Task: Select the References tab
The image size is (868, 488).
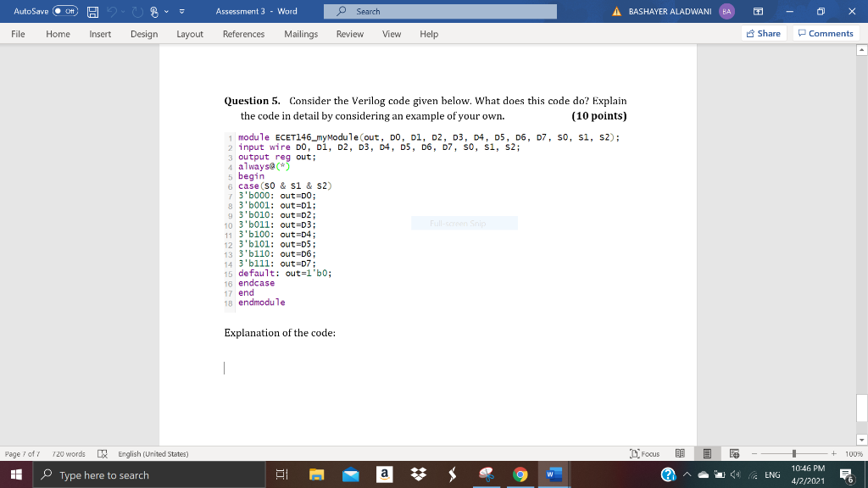Action: coord(243,34)
